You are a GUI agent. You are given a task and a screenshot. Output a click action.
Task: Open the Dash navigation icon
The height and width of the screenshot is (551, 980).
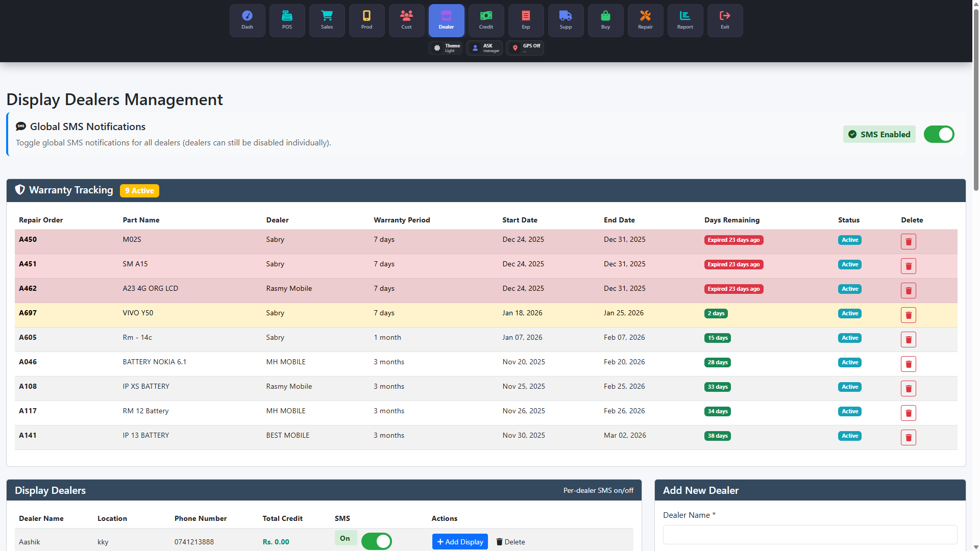tap(247, 20)
